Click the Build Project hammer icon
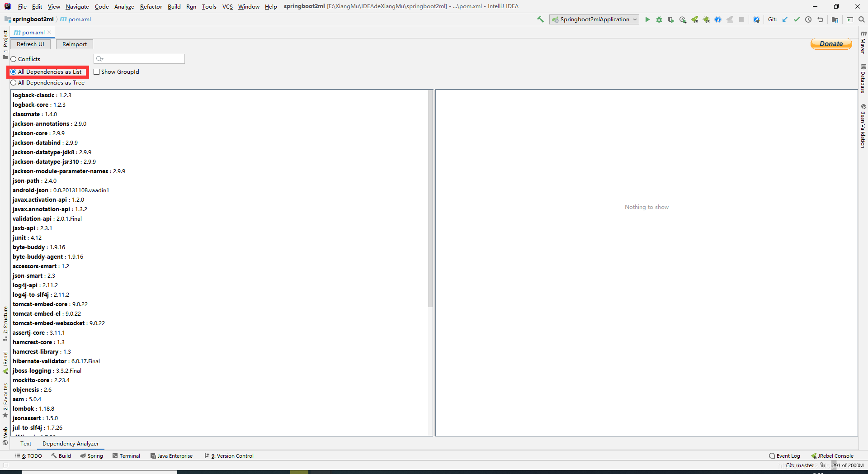Image resolution: width=868 pixels, height=474 pixels. click(540, 19)
